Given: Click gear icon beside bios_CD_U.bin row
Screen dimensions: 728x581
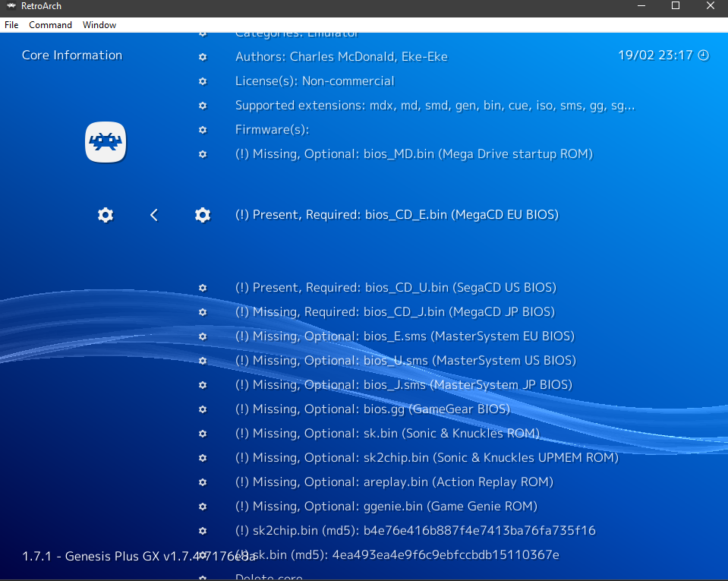Looking at the screenshot, I should tap(203, 288).
